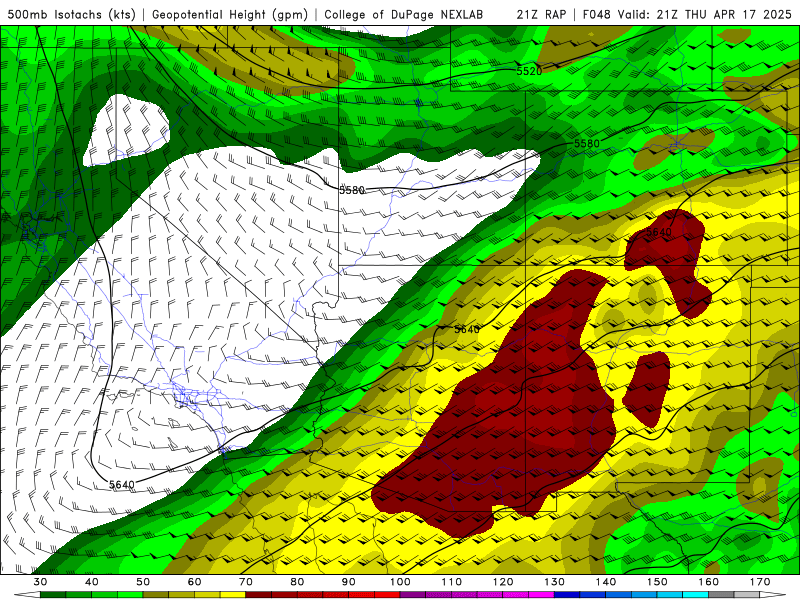Select the darkest green swatch above 30 on the legend
Screen dimensions: 800x600
(53, 595)
